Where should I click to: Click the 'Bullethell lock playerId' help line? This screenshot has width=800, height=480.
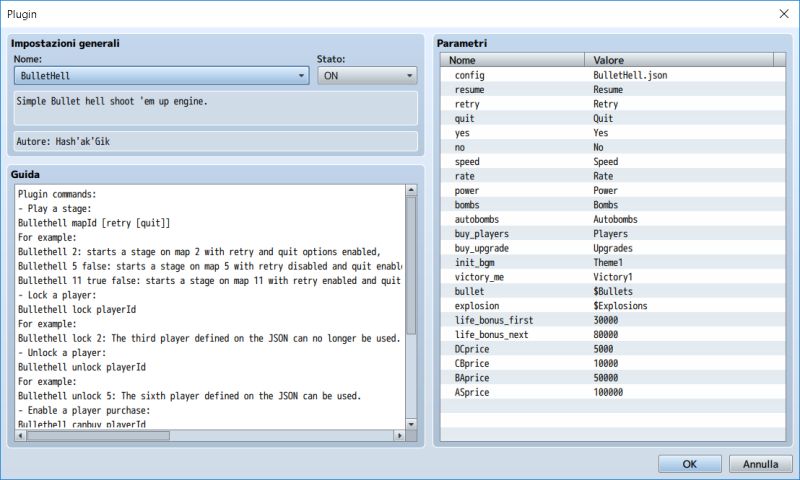pyautogui.click(x=77, y=309)
